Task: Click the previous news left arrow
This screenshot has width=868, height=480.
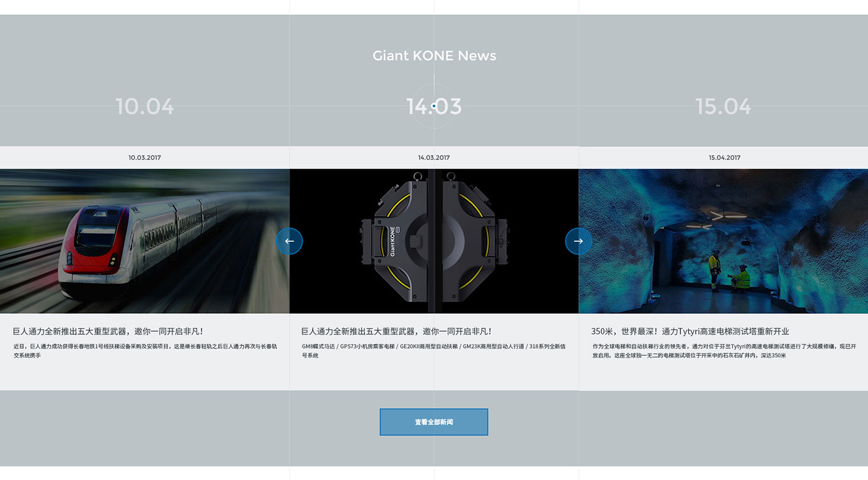Action: click(289, 241)
